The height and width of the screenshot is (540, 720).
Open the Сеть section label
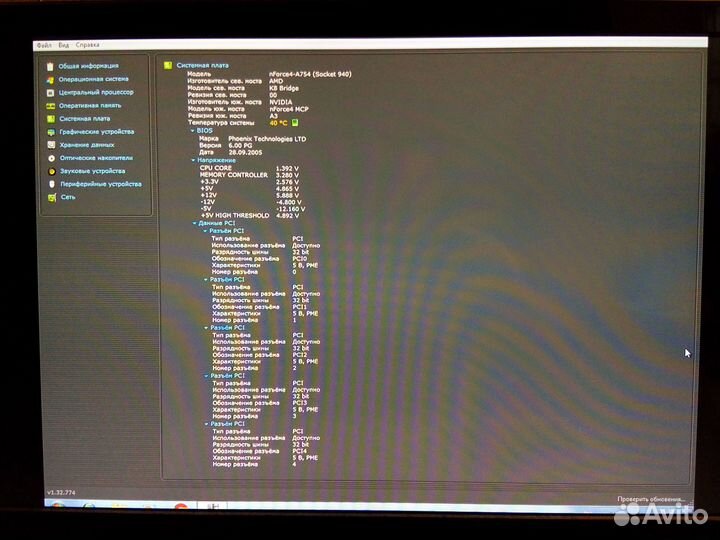point(68,197)
